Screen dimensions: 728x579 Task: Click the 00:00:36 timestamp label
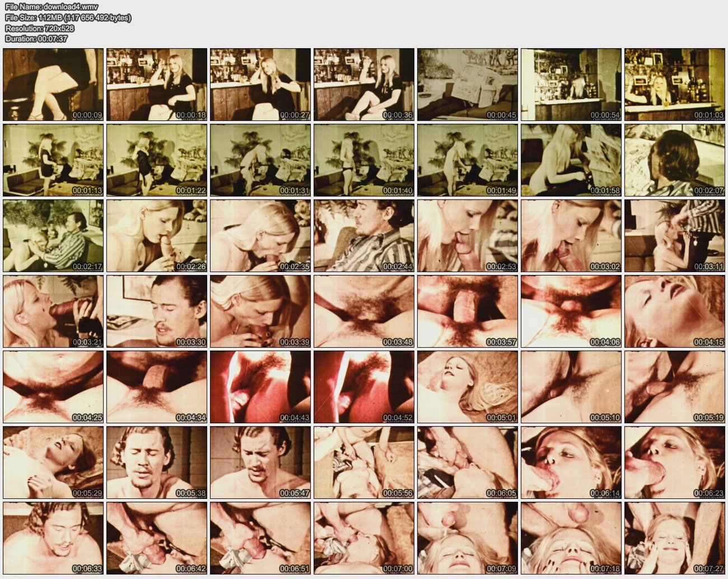[398, 115]
